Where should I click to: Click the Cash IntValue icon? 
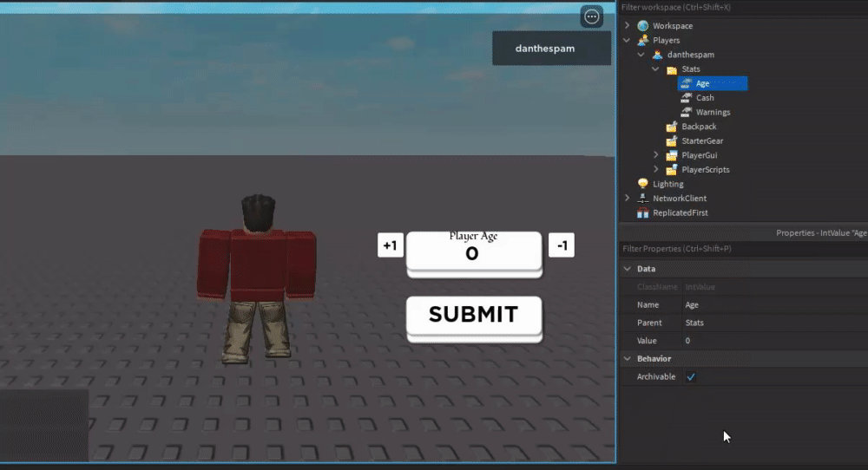click(686, 98)
